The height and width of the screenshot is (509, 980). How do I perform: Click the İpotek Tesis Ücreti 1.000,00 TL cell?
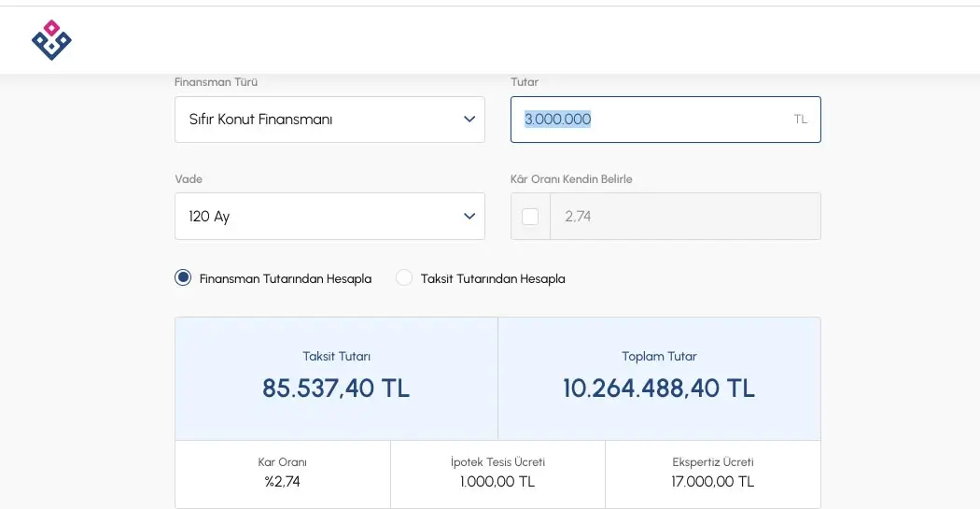click(497, 474)
